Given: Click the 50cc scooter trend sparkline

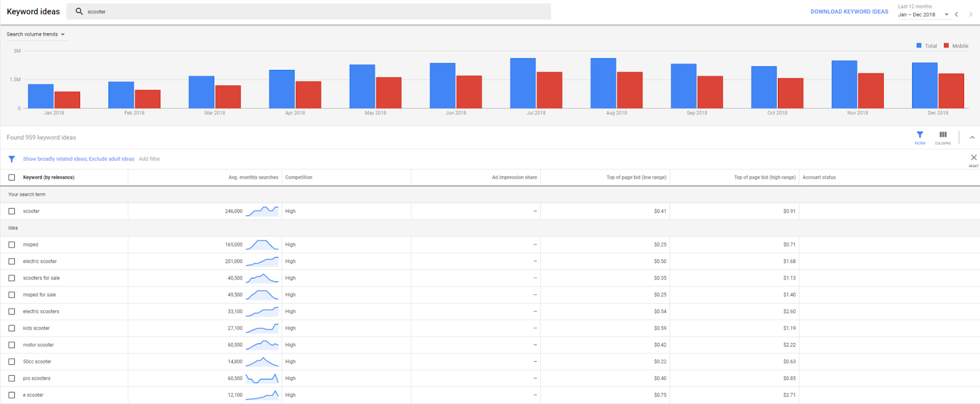Looking at the screenshot, I should point(262,362).
